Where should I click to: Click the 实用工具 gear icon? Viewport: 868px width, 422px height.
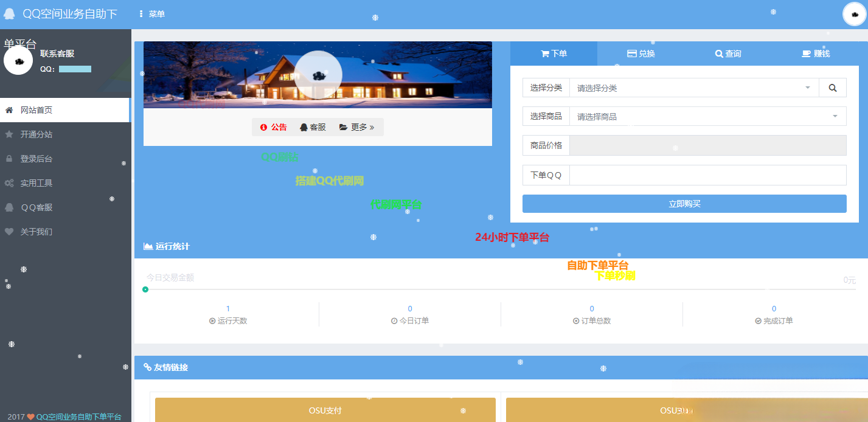[8, 182]
